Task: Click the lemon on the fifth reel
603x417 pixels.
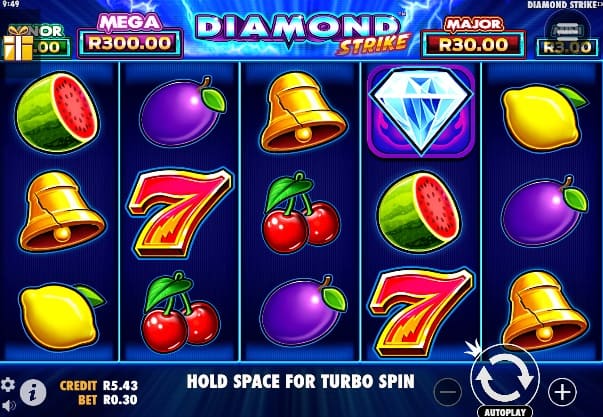Action: 544,118
